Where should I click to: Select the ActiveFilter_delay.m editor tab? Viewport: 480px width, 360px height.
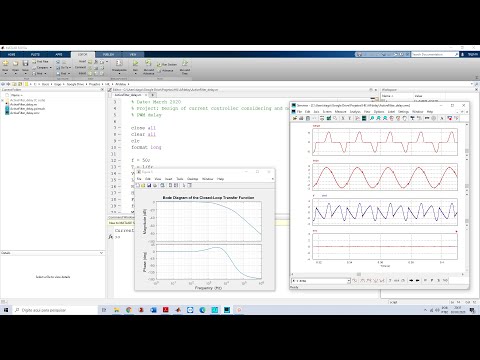pos(128,95)
